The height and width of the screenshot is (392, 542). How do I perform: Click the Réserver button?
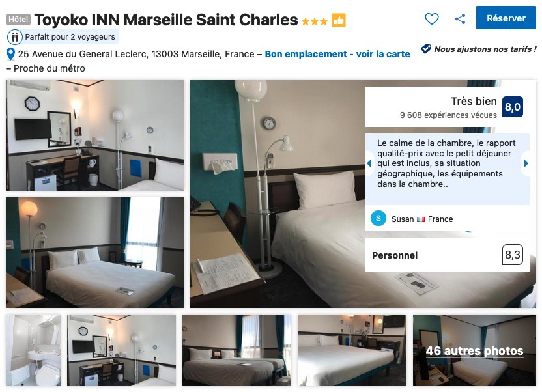click(506, 18)
